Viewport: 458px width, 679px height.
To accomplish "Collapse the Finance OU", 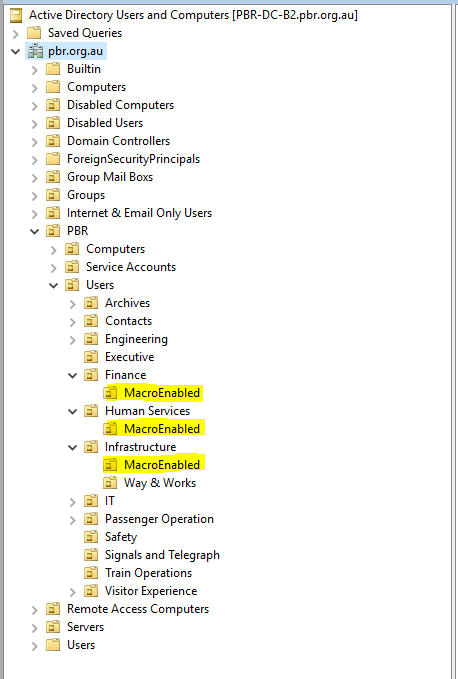I will point(73,375).
